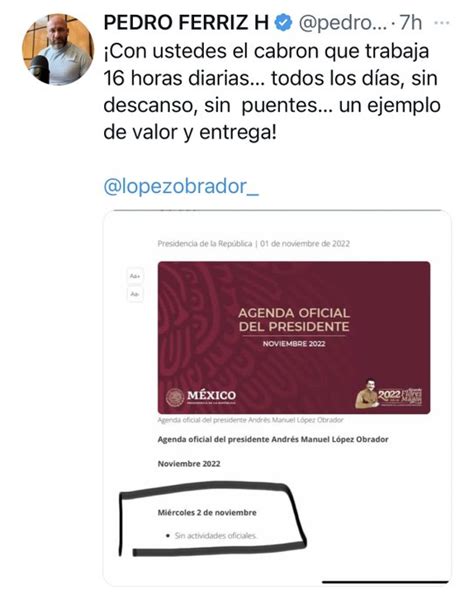The width and height of the screenshot is (474, 594).
Task: Click the blue verified badge
Action: click(x=283, y=23)
